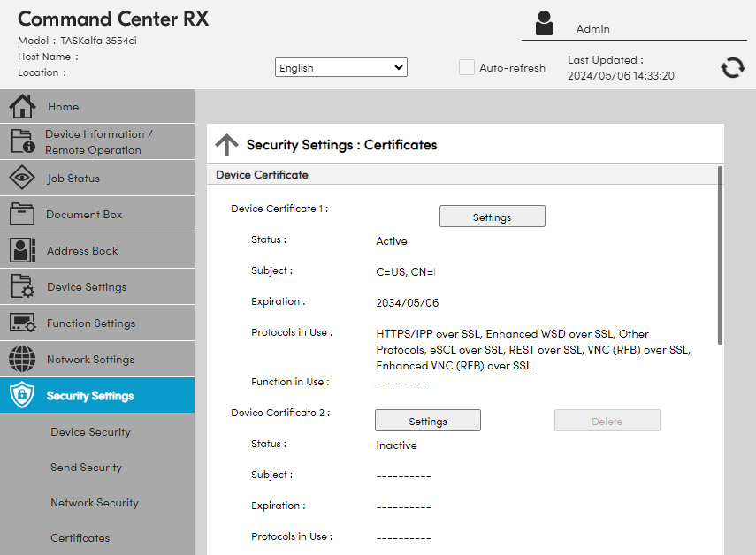Click the Security Settings shield icon
Viewport: 756px width, 555px height.
(x=22, y=395)
